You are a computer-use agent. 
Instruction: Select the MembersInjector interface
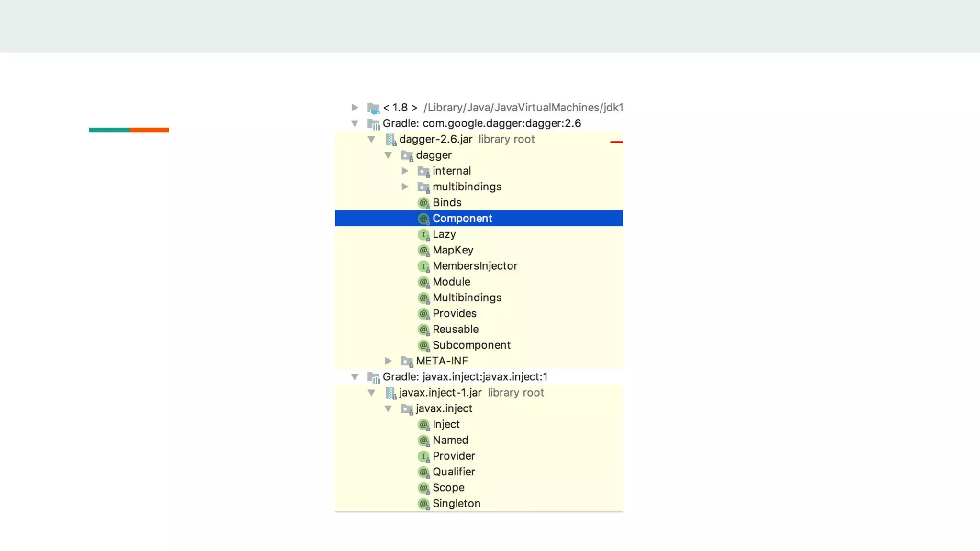pyautogui.click(x=475, y=266)
